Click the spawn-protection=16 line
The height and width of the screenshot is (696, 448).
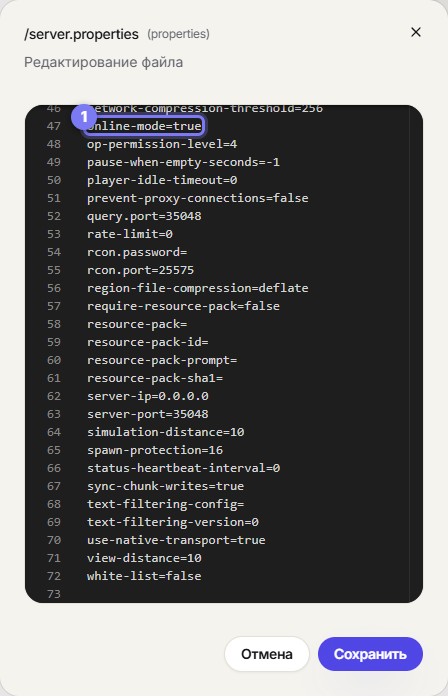[155, 450]
